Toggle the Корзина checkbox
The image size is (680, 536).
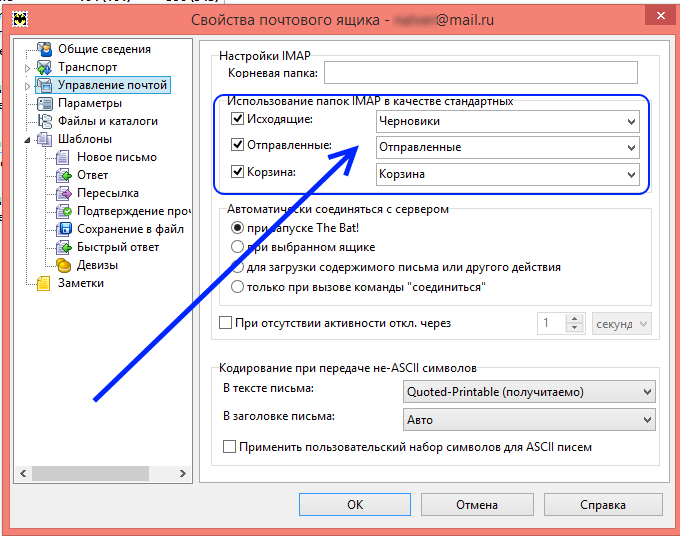coord(238,171)
